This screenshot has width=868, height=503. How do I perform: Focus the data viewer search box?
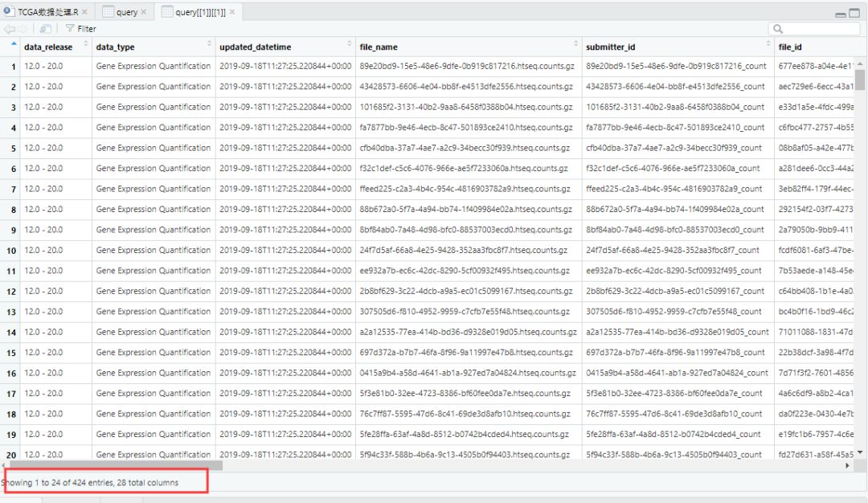pos(814,29)
